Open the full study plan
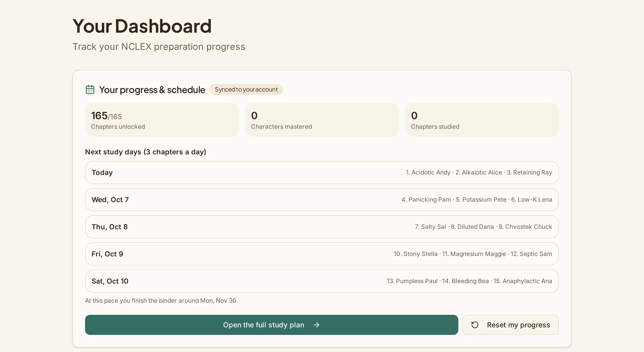The height and width of the screenshot is (352, 644). 271,325
